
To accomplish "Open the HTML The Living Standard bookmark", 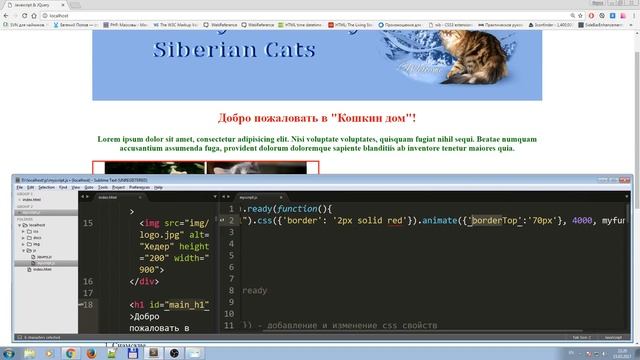I will [350, 25].
